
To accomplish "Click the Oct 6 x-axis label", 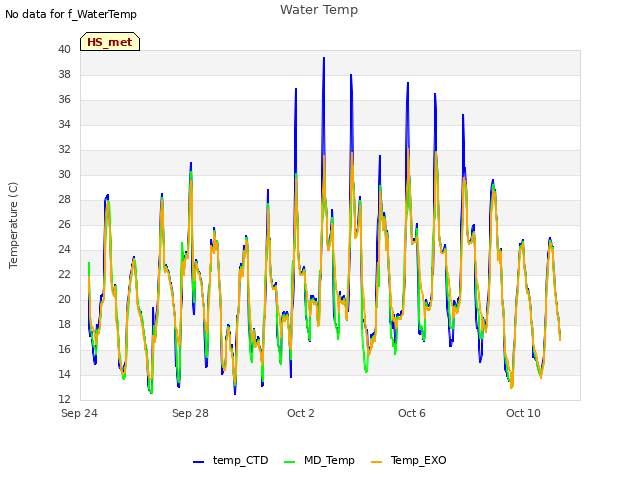I will (x=412, y=413).
